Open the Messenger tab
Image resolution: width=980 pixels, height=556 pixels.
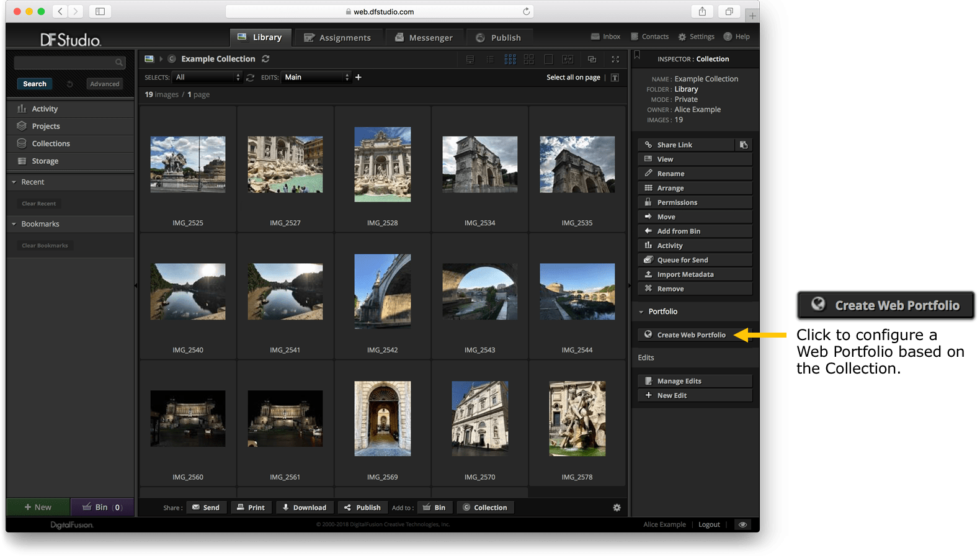point(424,37)
